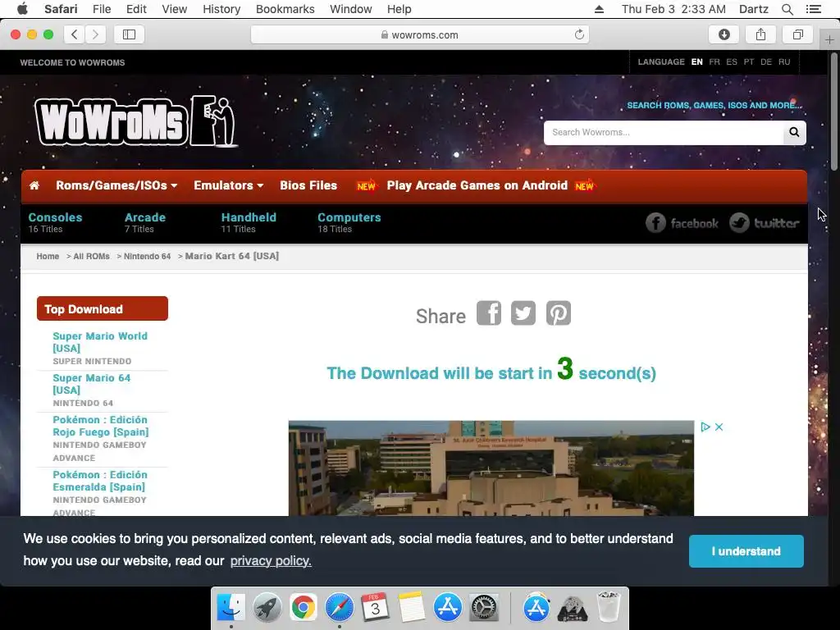Open Super Mario World [USA] top download
This screenshot has width=840, height=630.
(100, 342)
